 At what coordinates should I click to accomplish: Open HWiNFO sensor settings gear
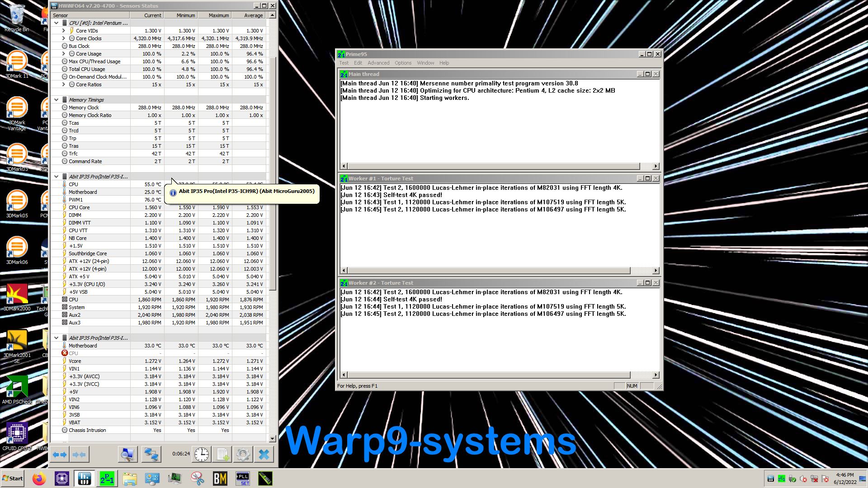click(243, 455)
